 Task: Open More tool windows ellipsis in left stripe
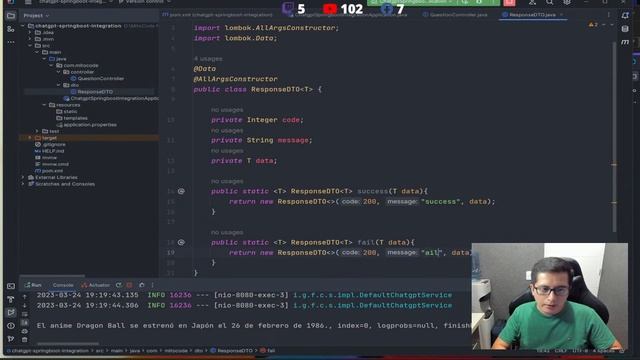11,42
